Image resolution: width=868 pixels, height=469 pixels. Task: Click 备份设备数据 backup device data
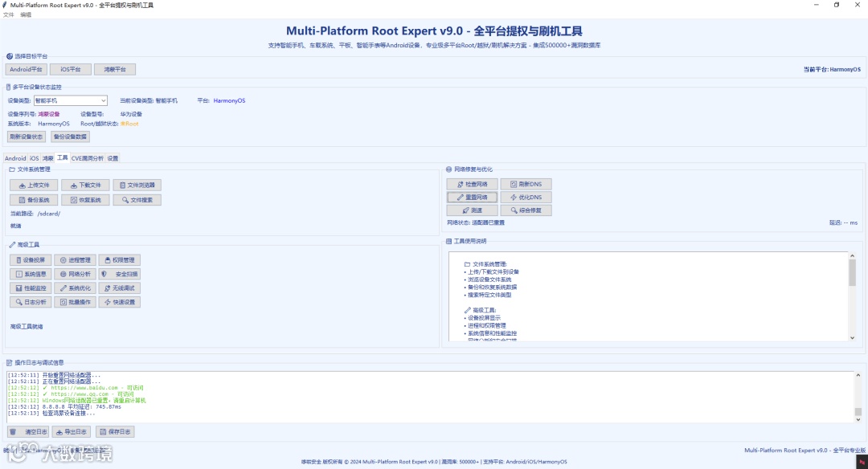tap(70, 137)
